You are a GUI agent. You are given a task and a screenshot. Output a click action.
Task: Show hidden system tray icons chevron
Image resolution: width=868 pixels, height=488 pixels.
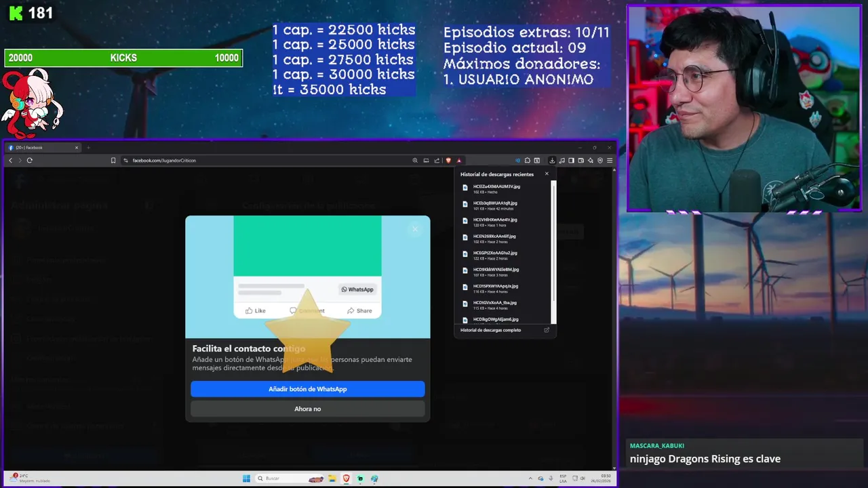(530, 479)
